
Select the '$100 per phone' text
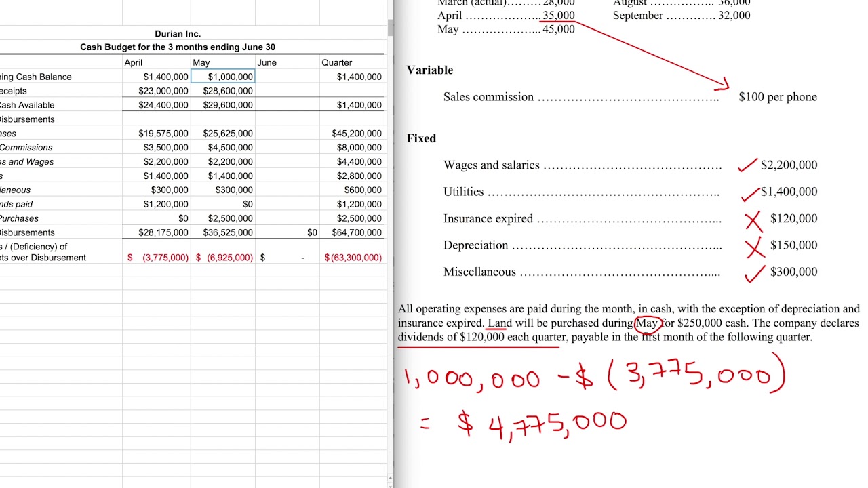778,97
